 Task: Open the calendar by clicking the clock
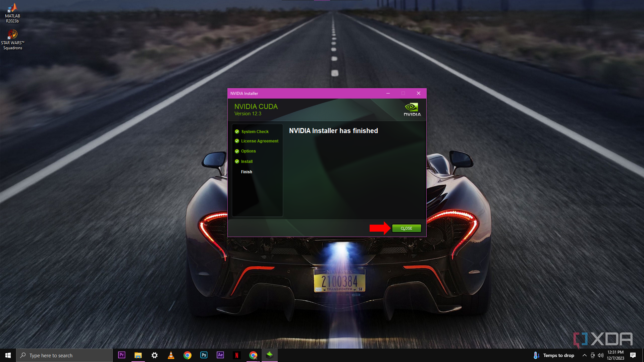(x=615, y=355)
